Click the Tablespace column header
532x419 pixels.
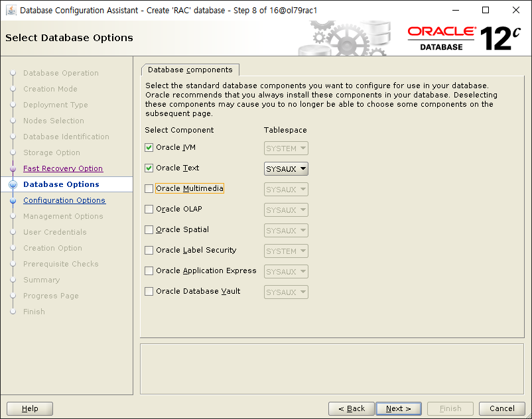pyautogui.click(x=285, y=130)
